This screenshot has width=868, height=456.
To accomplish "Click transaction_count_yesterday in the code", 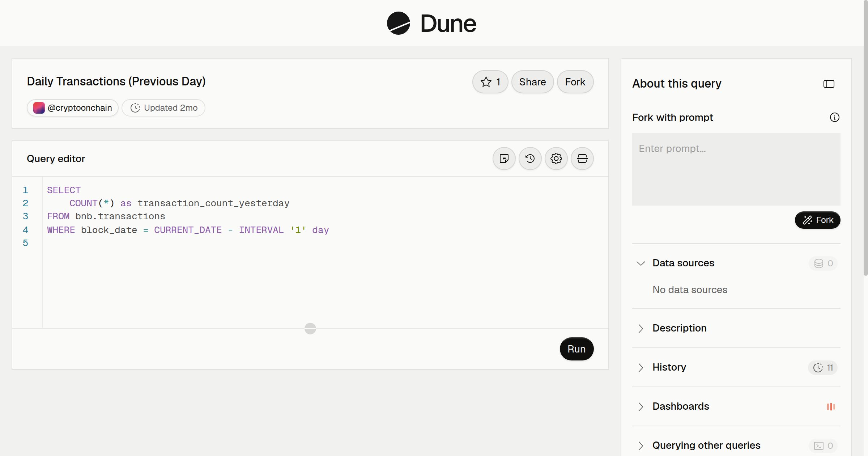I will tap(213, 203).
